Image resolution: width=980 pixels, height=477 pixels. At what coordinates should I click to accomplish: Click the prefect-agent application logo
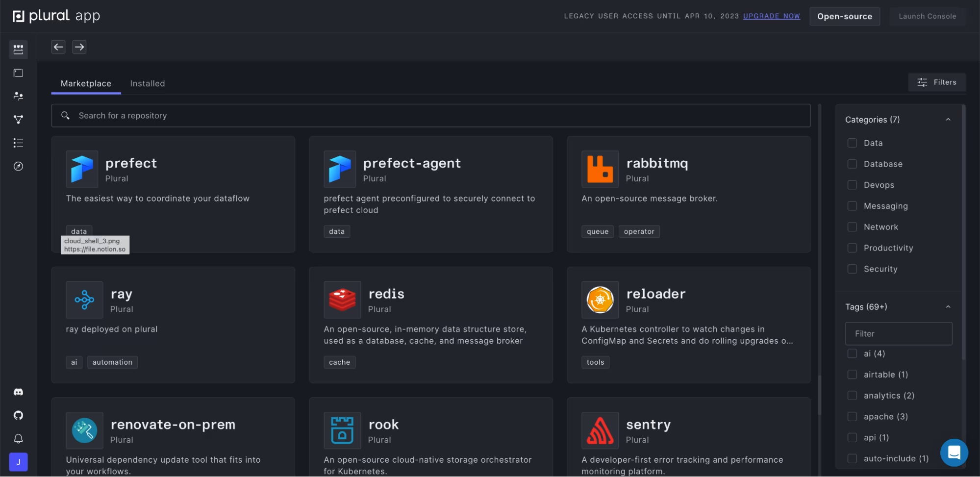tap(340, 169)
